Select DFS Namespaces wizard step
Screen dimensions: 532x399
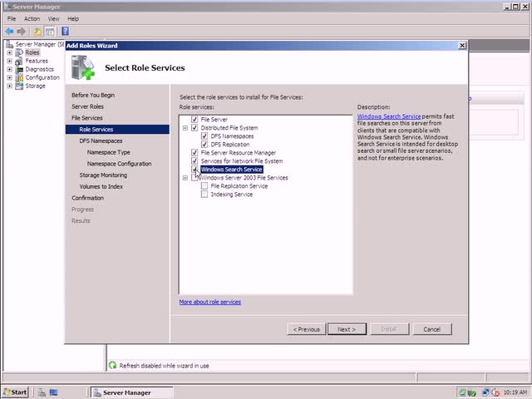coord(101,140)
